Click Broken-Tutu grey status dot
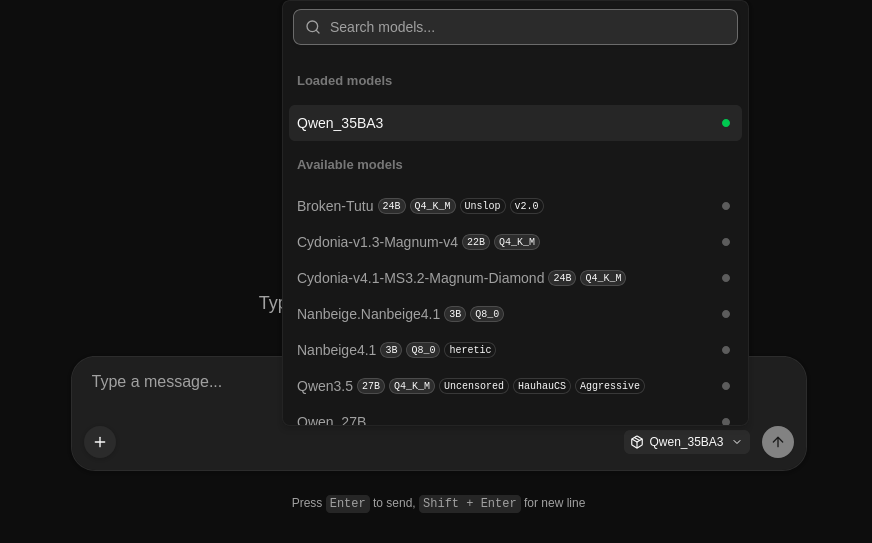 [726, 206]
